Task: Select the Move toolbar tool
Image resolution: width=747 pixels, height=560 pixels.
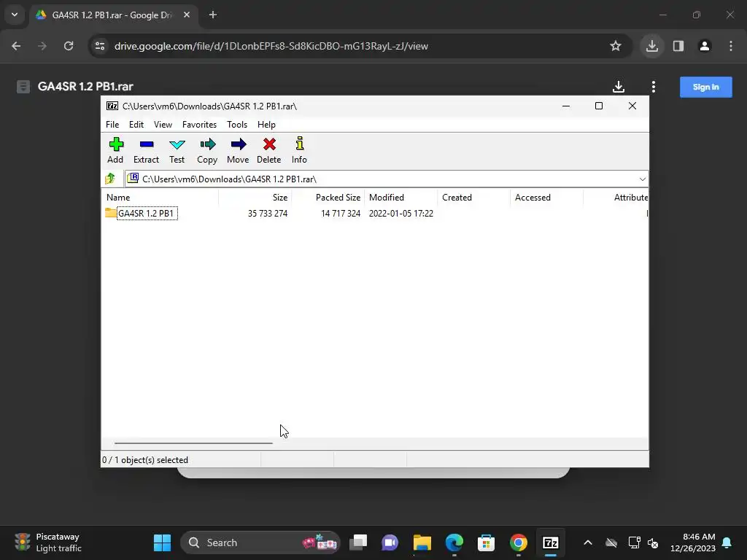Action: coord(238,150)
